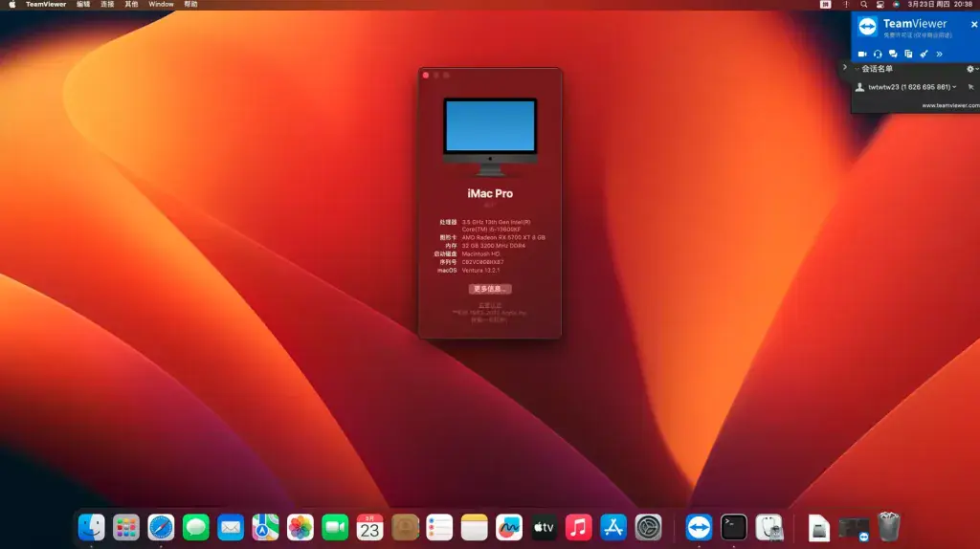
Task: Open Reminders from the Dock
Action: (x=439, y=527)
